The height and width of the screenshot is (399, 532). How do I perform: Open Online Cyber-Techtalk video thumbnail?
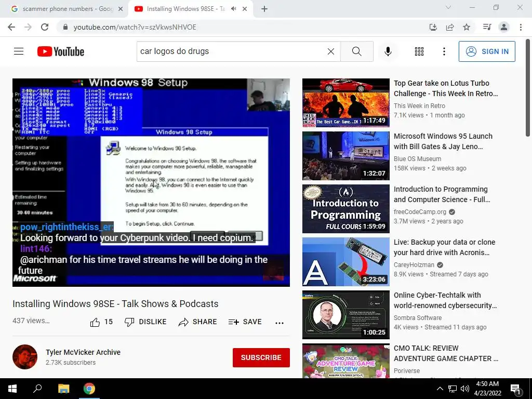pos(345,314)
